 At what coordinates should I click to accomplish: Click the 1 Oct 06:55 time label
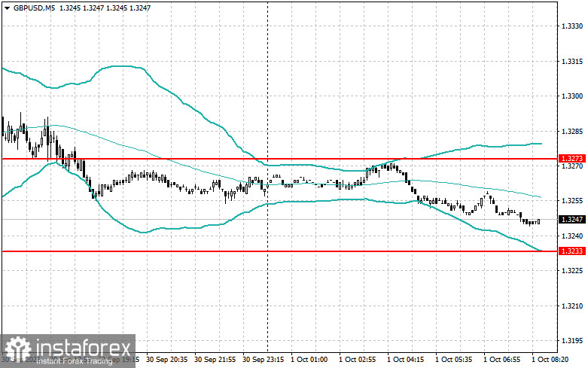tap(501, 360)
